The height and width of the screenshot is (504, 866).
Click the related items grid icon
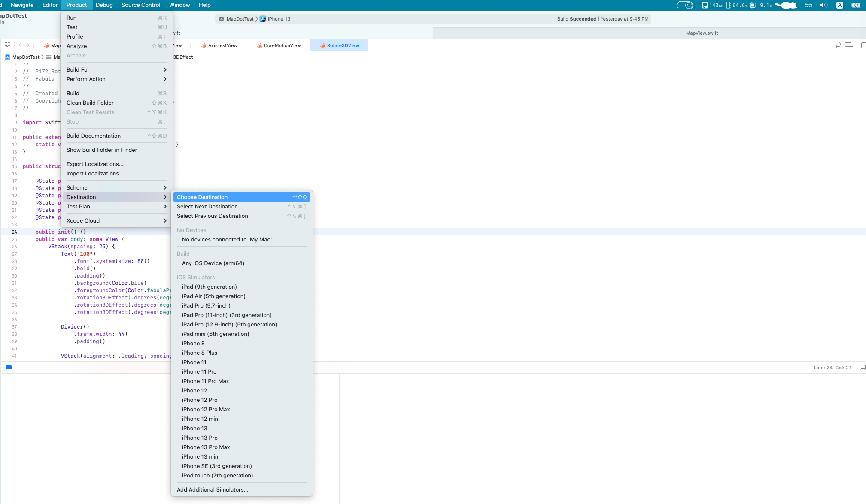(x=7, y=45)
